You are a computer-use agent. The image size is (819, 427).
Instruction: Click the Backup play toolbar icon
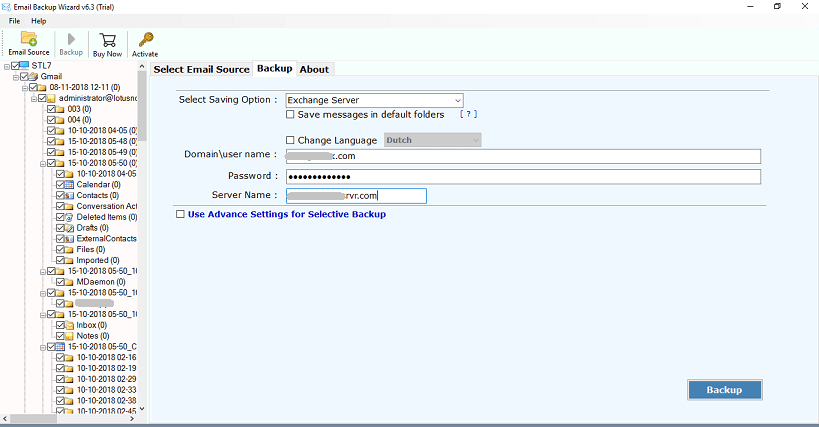tap(71, 39)
